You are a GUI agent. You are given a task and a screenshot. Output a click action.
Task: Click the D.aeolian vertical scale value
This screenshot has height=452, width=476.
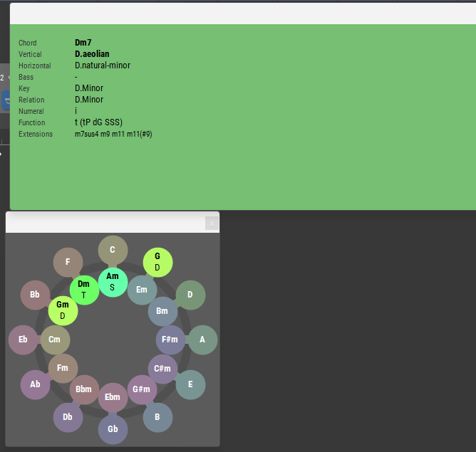coord(92,54)
